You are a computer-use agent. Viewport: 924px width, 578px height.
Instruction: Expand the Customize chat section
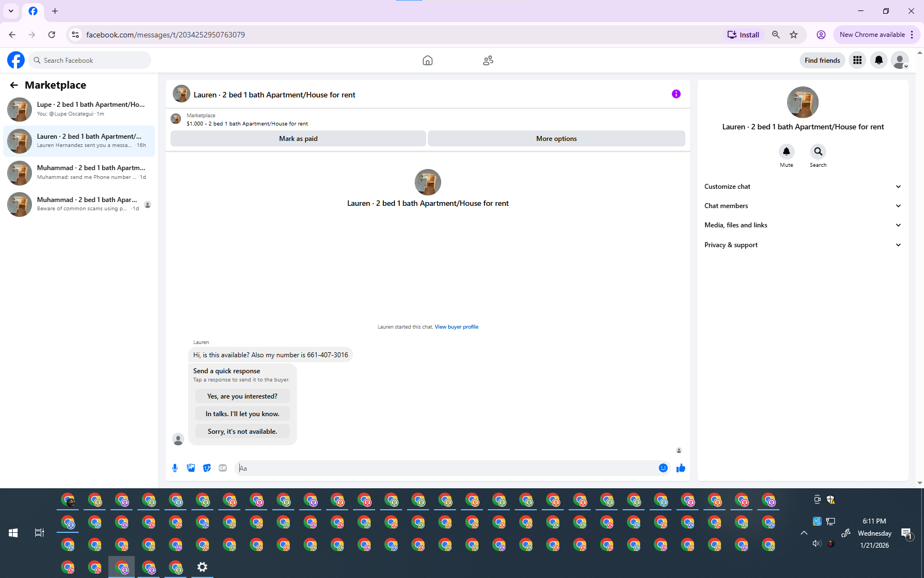tap(803, 187)
